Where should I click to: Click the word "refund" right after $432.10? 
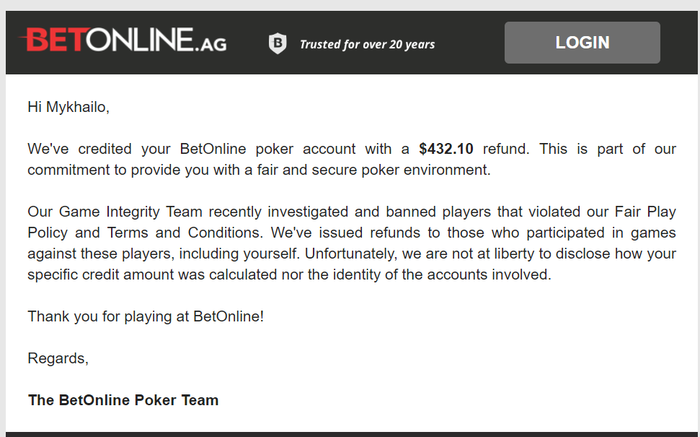[x=504, y=149]
